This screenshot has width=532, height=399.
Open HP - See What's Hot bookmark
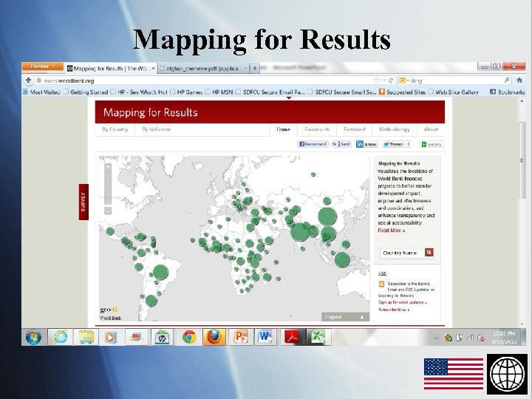pos(139,92)
